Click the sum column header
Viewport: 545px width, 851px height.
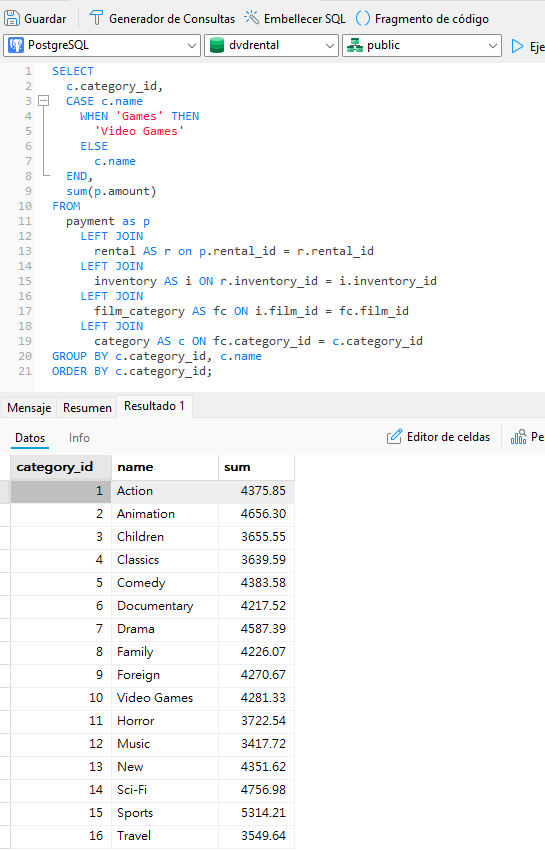tap(256, 467)
